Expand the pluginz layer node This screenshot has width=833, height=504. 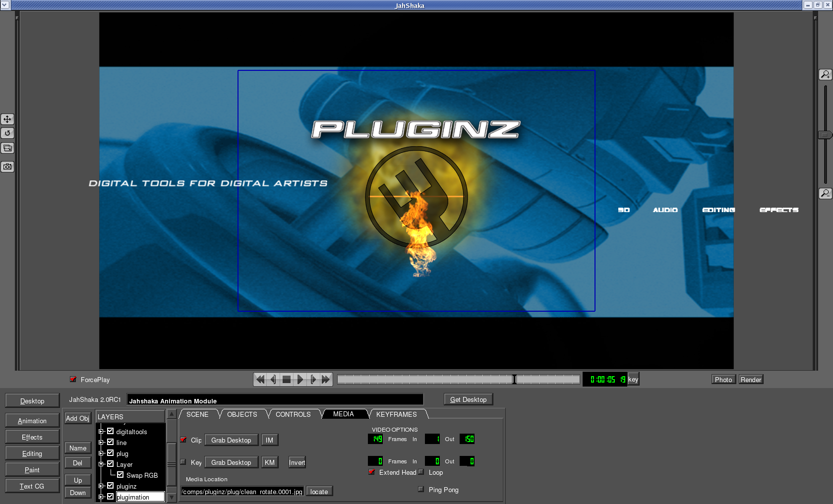click(x=101, y=486)
